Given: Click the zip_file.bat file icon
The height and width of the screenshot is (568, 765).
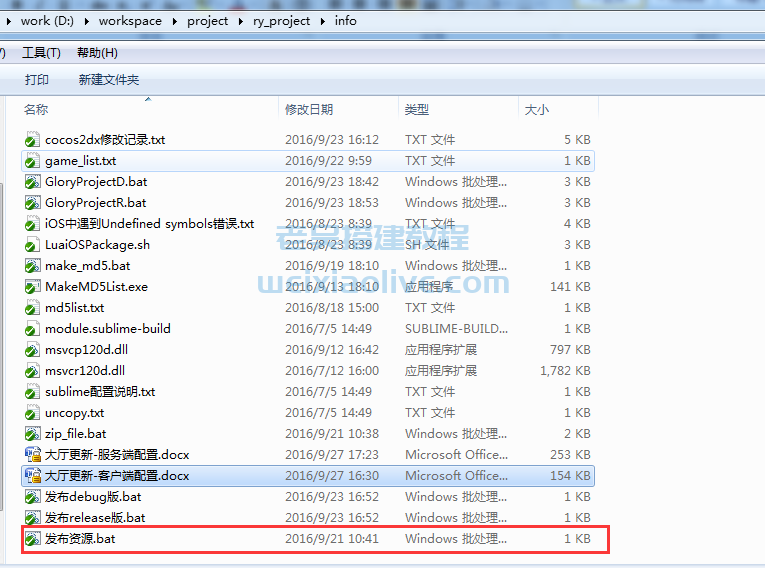Looking at the screenshot, I should point(32,434).
